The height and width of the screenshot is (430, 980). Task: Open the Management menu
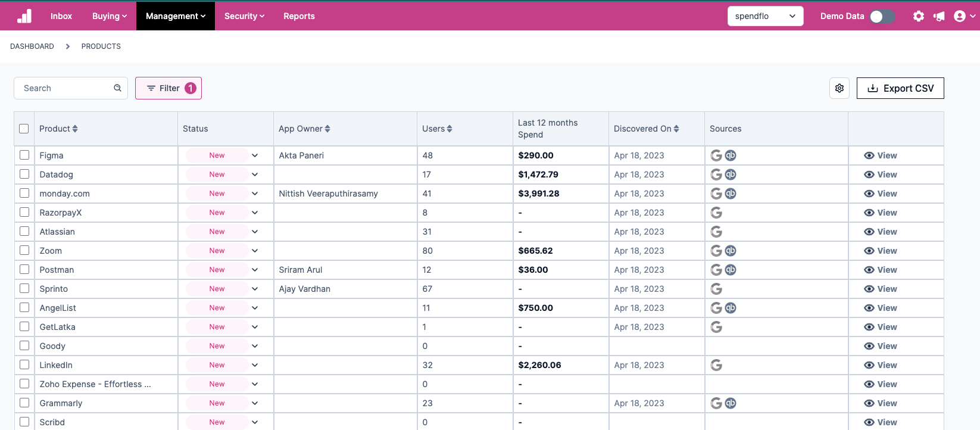(176, 16)
